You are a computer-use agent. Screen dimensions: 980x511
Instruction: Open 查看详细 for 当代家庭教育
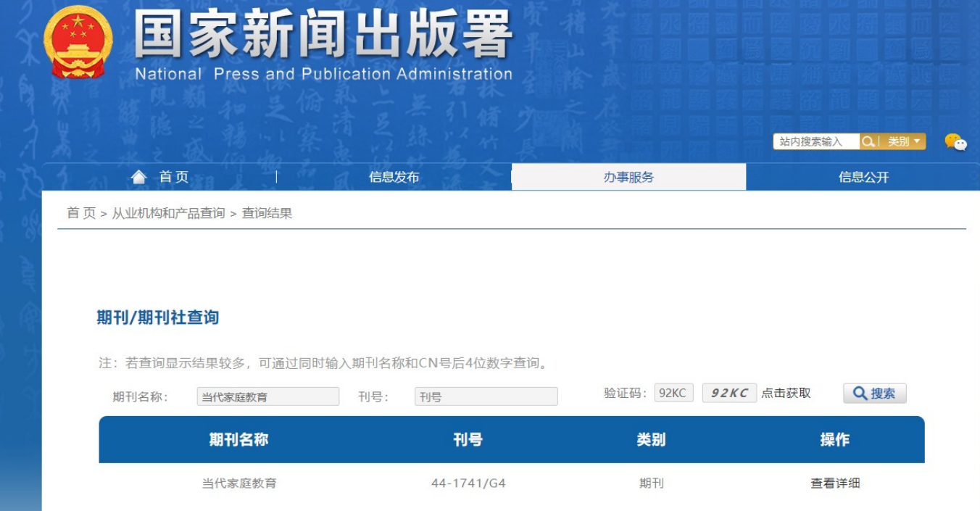[x=835, y=483]
